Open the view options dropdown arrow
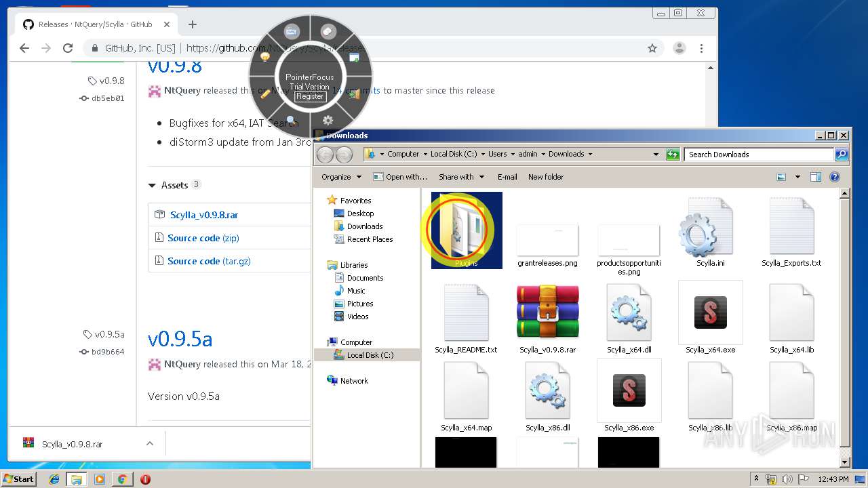 (797, 177)
